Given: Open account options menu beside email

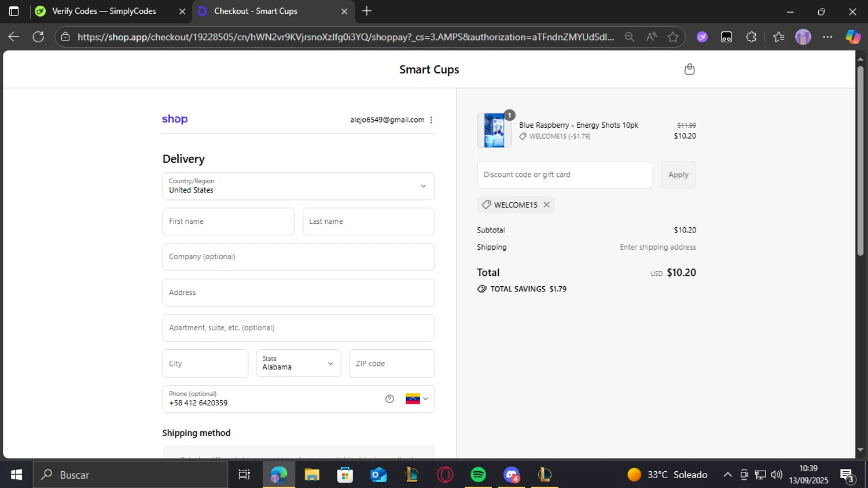Looking at the screenshot, I should click(x=431, y=120).
